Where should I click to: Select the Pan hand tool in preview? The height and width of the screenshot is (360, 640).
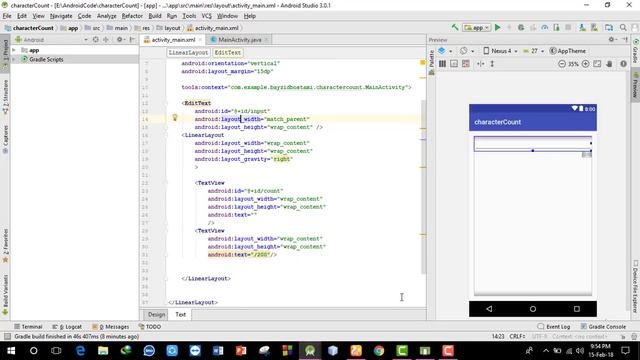[x=609, y=64]
